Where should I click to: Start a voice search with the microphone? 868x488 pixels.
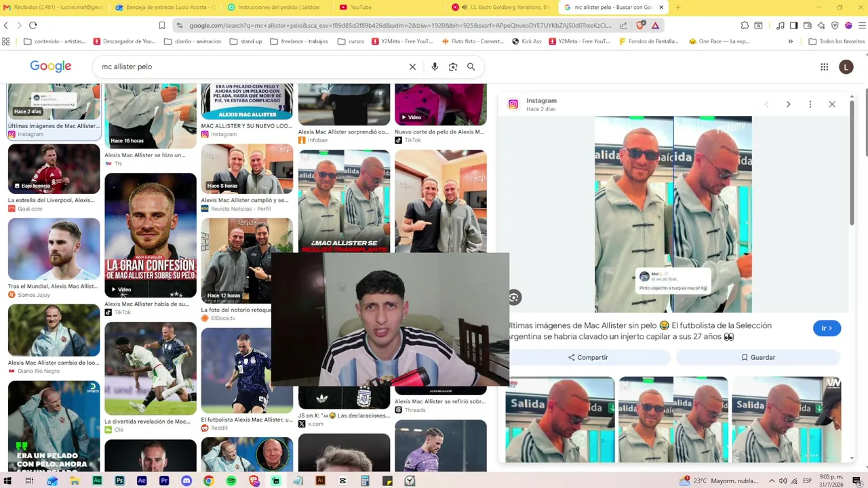pos(435,66)
